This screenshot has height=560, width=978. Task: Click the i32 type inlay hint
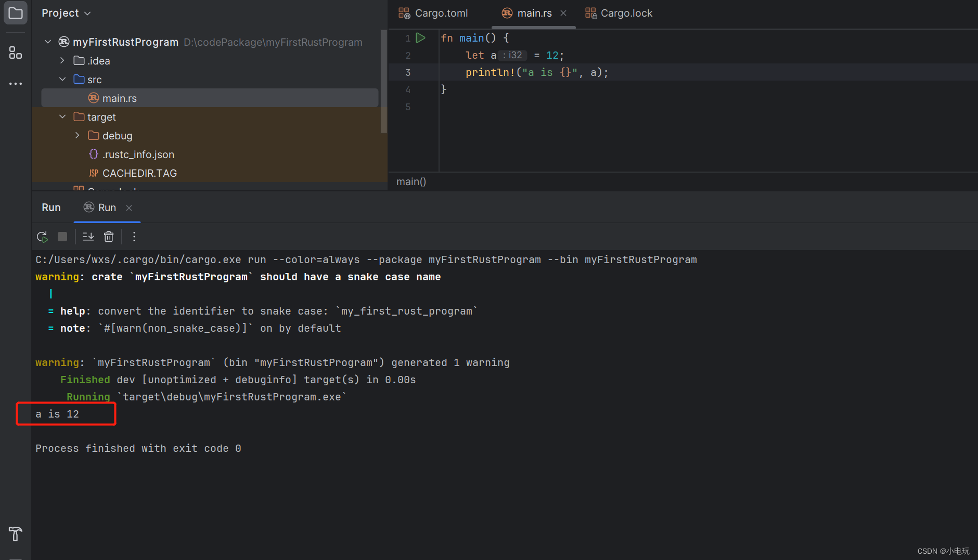[512, 55]
